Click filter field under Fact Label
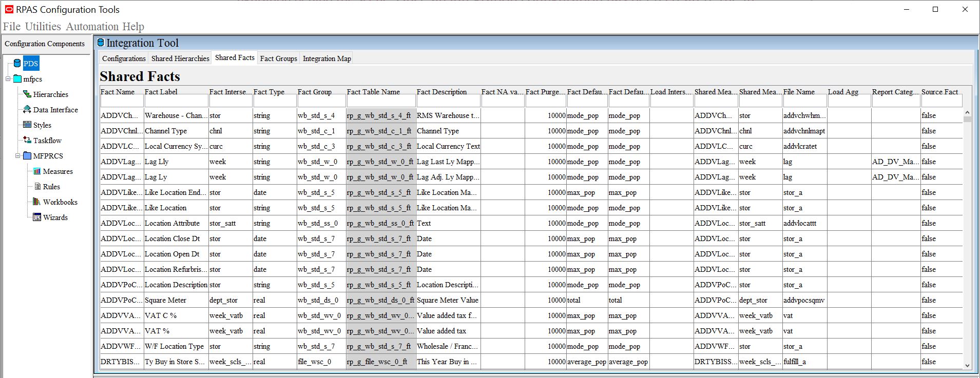Image resolution: width=980 pixels, height=378 pixels. tap(176, 101)
